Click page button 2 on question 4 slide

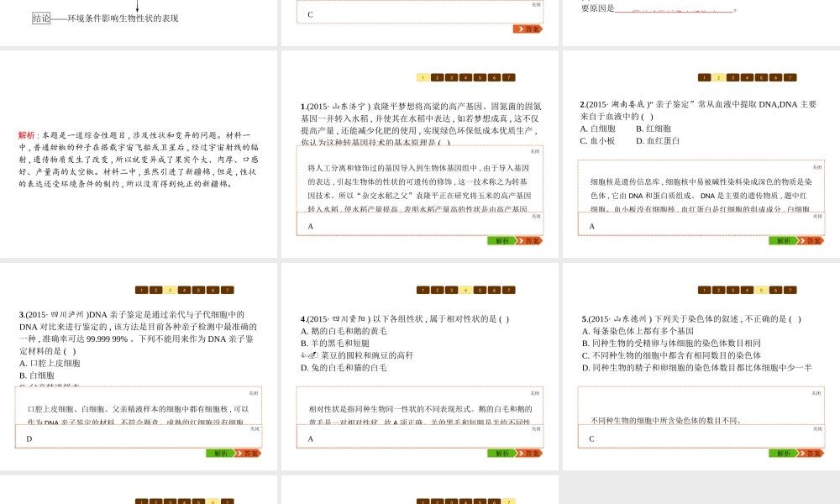click(437, 291)
